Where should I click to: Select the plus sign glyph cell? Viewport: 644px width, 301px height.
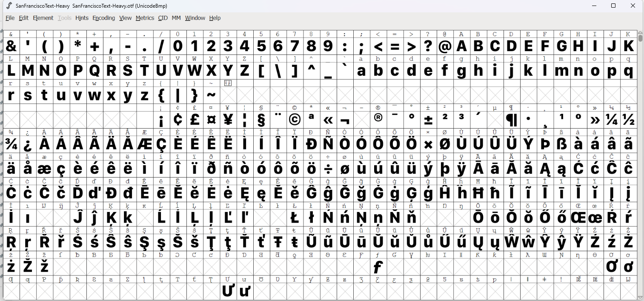coord(94,46)
